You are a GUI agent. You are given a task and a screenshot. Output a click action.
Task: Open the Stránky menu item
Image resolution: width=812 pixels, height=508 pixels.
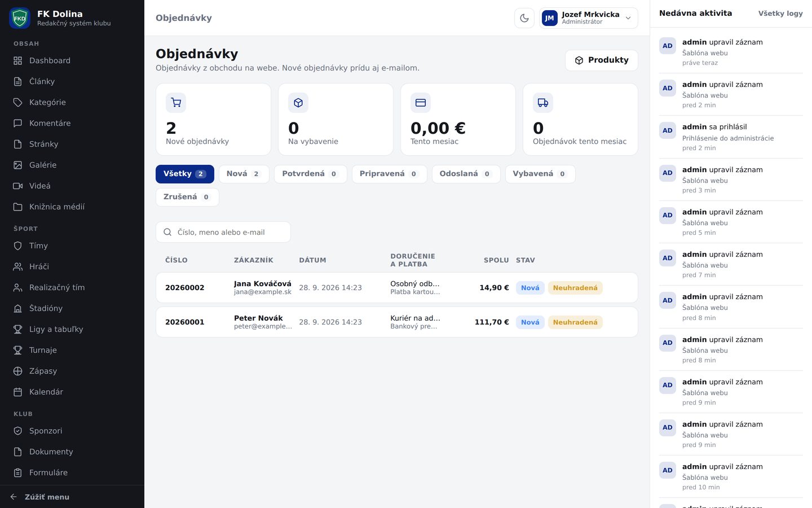pyautogui.click(x=72, y=144)
